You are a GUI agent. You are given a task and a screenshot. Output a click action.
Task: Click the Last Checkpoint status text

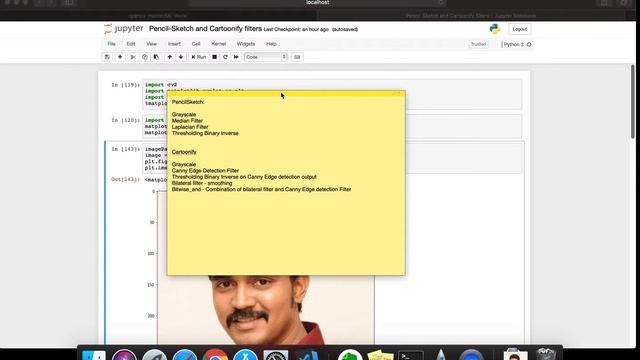296,29
